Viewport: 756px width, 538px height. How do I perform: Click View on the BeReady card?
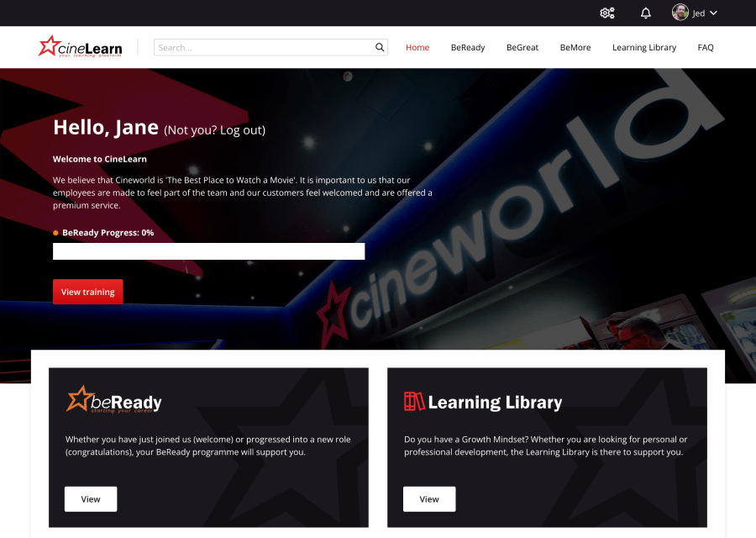(x=91, y=499)
